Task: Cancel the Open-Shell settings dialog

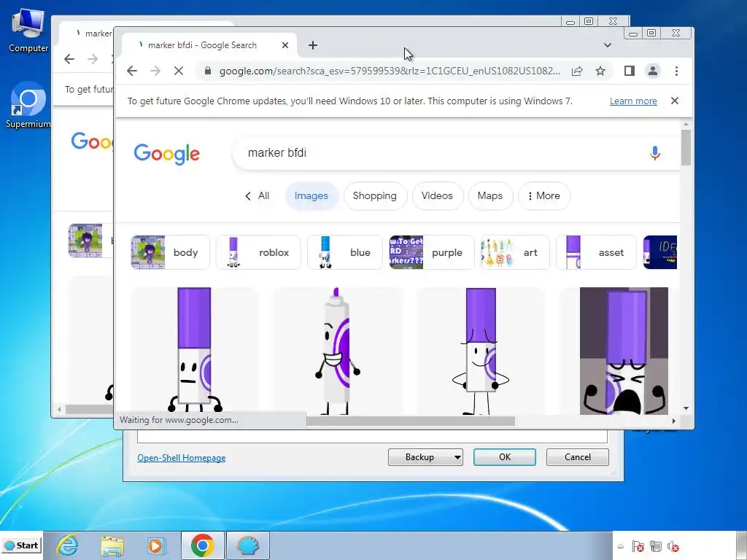Action: click(x=578, y=457)
